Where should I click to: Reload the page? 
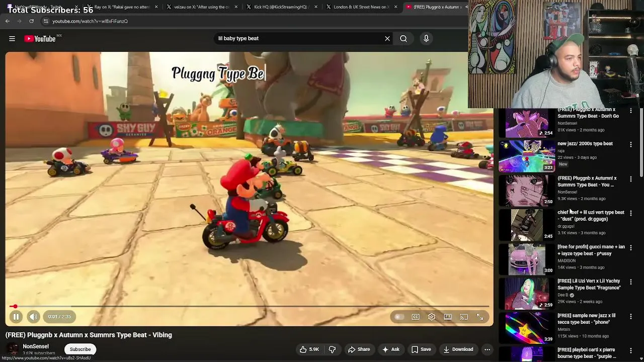[32, 21]
